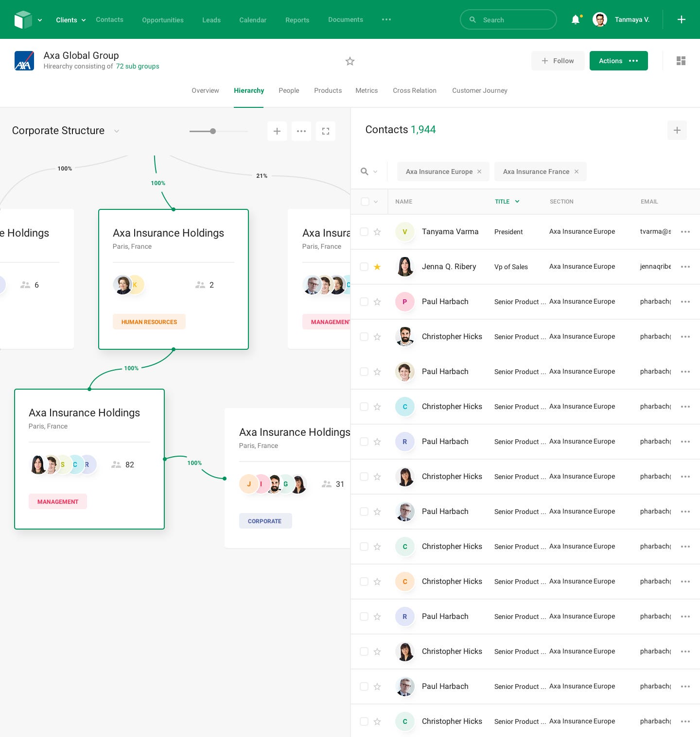Open the contacts search filter dropdown arrow

375,171
